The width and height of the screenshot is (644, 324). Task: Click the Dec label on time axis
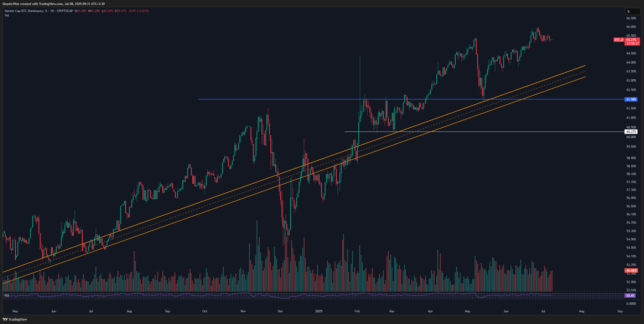[x=280, y=311]
